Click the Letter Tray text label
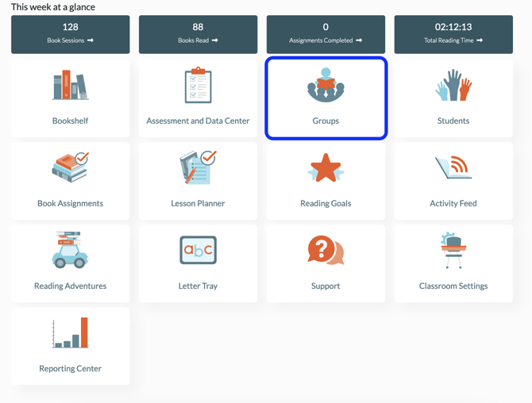The height and width of the screenshot is (403, 532). (x=198, y=286)
